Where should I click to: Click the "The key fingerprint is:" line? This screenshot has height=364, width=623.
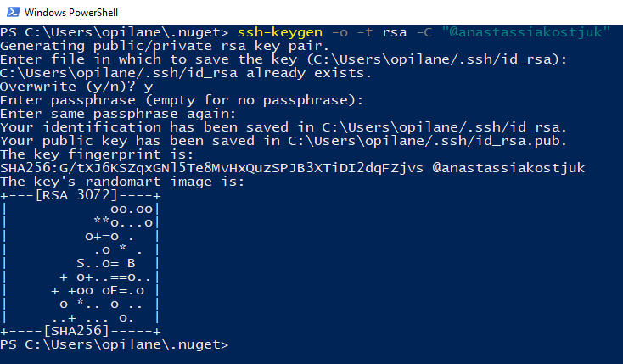tap(97, 154)
